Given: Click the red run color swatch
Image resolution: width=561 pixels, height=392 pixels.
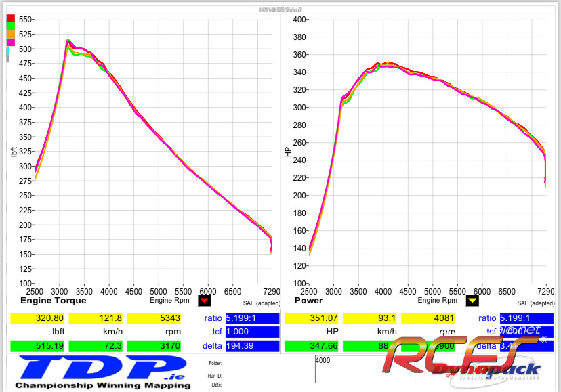Looking at the screenshot, I should [11, 19].
